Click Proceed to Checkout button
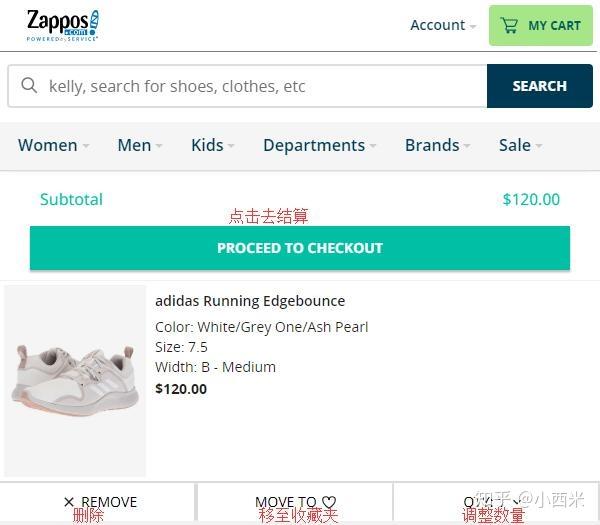Viewport: 600px width, 525px height. (300, 248)
